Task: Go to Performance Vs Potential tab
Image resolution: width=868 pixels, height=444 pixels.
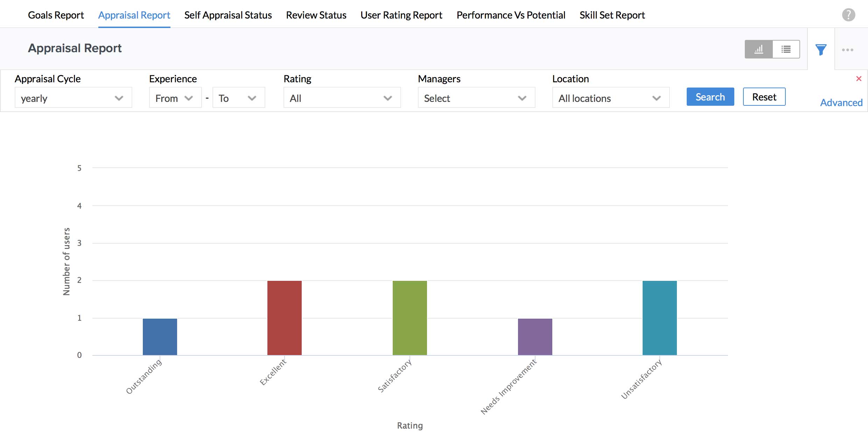Action: (x=511, y=15)
